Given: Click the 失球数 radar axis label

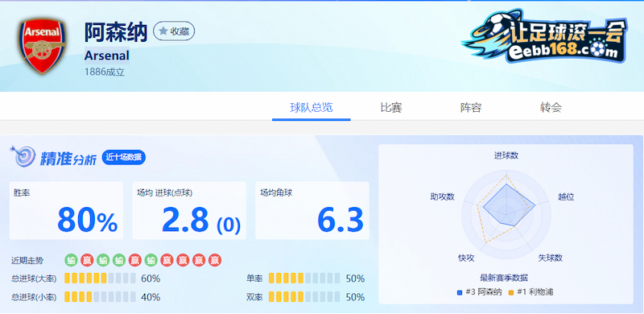Looking at the screenshot, I should pos(551,258).
